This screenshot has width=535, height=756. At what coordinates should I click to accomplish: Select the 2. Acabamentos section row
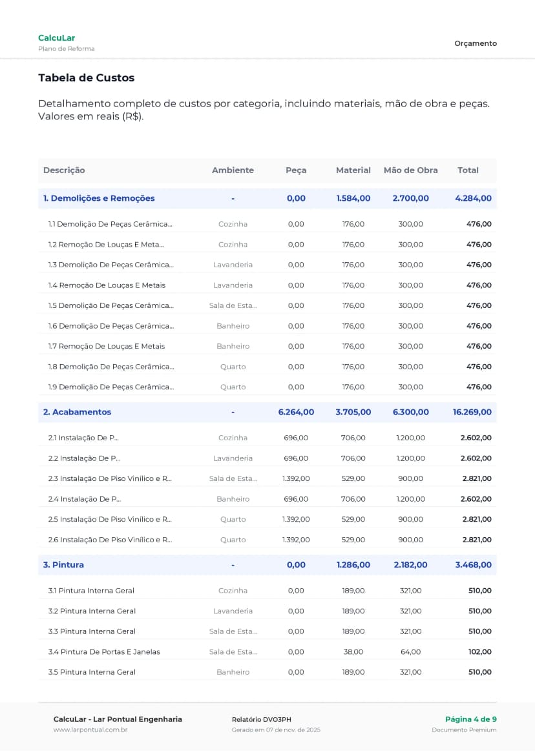77,412
